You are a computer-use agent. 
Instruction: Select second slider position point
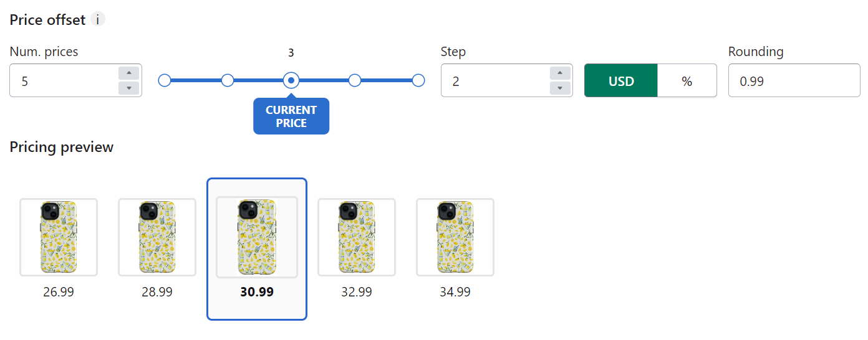(x=228, y=80)
